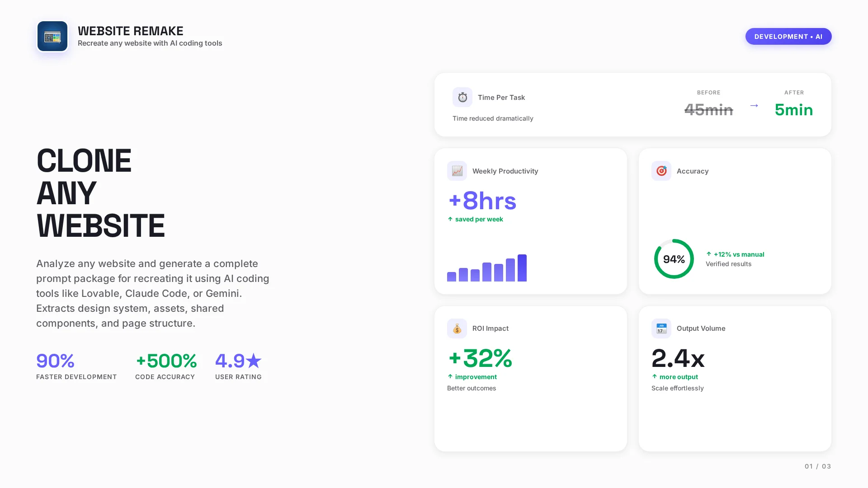Select the dartboard icon on the Accuracy card
This screenshot has height=488, width=868.
tap(661, 171)
